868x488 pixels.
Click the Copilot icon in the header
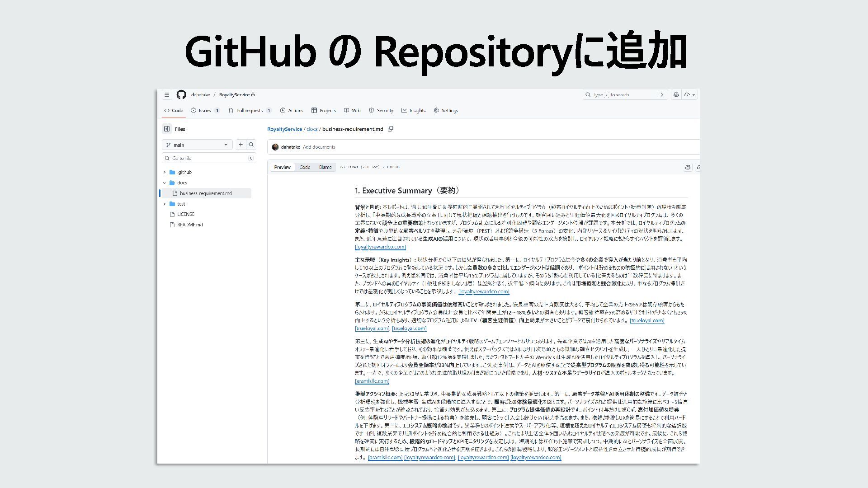pyautogui.click(x=676, y=95)
